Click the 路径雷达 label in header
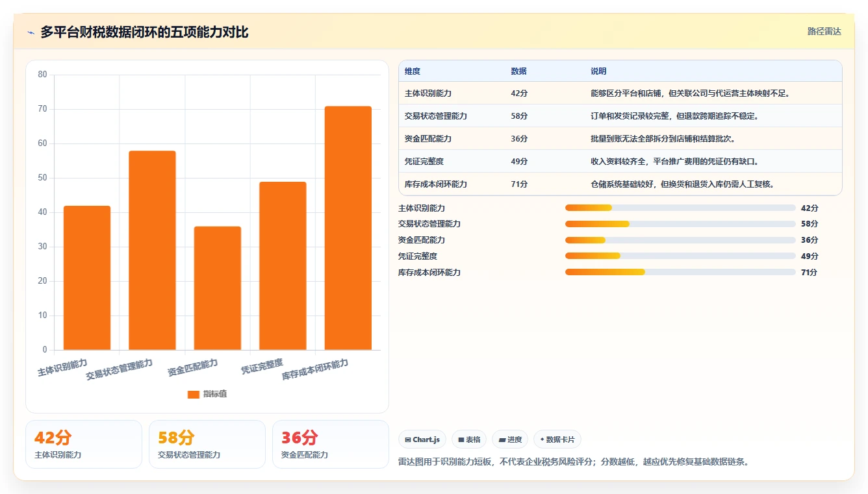 click(x=824, y=31)
